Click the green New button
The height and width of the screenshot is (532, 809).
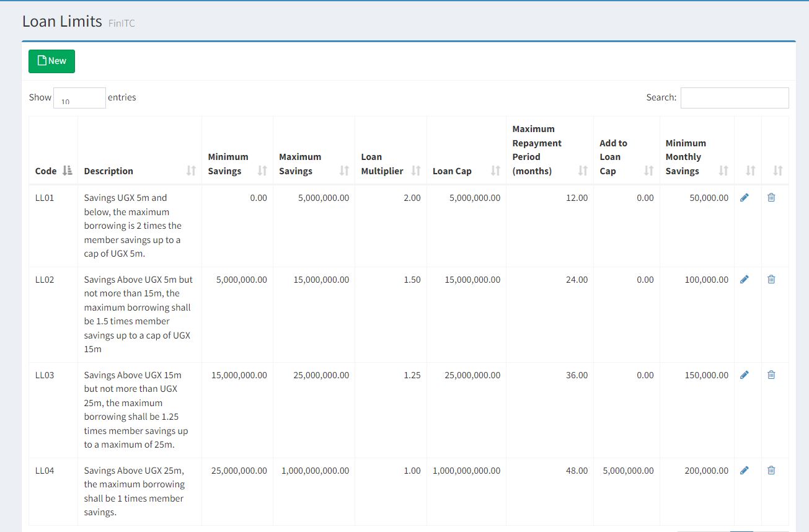click(x=51, y=61)
